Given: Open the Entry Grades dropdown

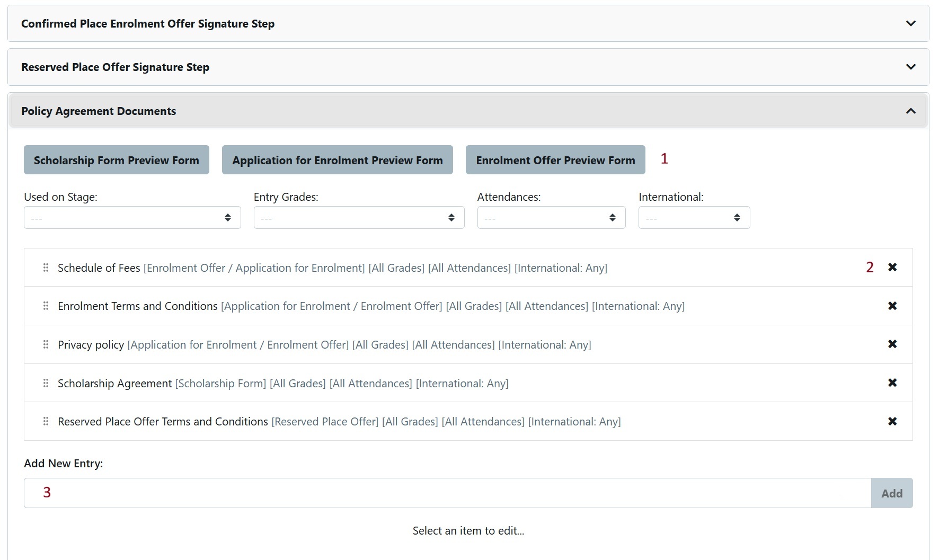Looking at the screenshot, I should tap(359, 218).
